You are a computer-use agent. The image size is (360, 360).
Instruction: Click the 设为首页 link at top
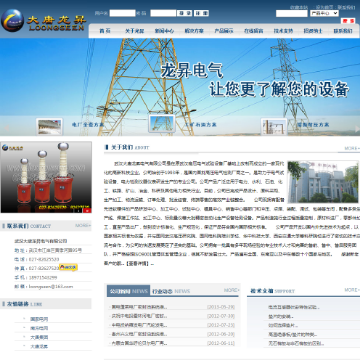325,7
